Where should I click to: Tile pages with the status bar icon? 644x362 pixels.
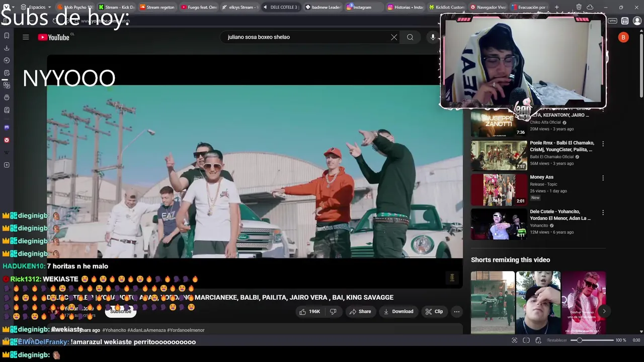[x=526, y=340]
